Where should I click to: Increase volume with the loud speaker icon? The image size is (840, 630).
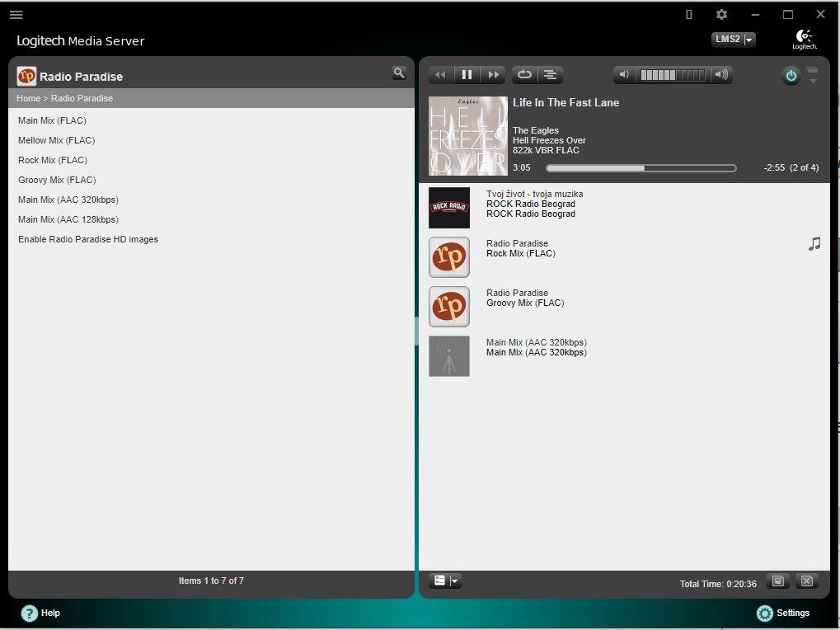721,75
